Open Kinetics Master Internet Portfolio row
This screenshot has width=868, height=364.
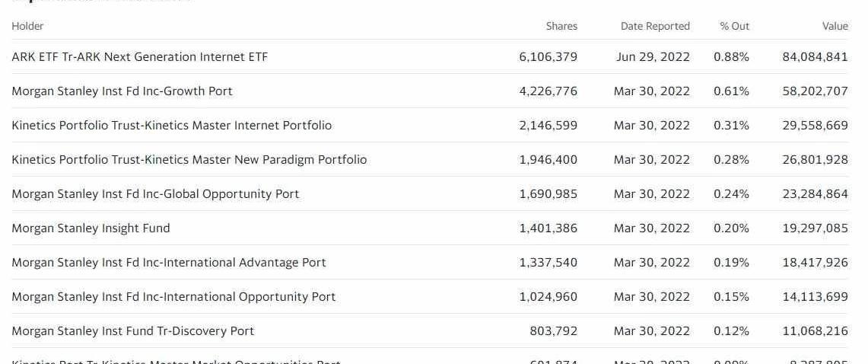tap(171, 126)
